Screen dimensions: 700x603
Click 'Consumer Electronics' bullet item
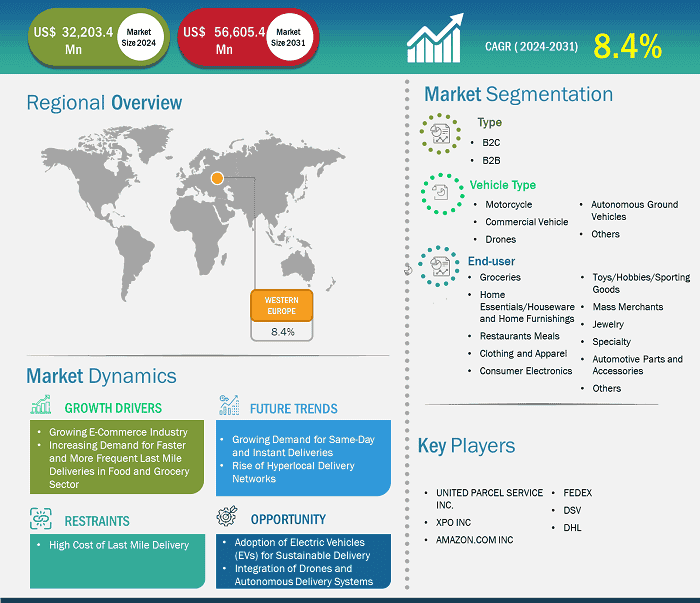pos(525,371)
